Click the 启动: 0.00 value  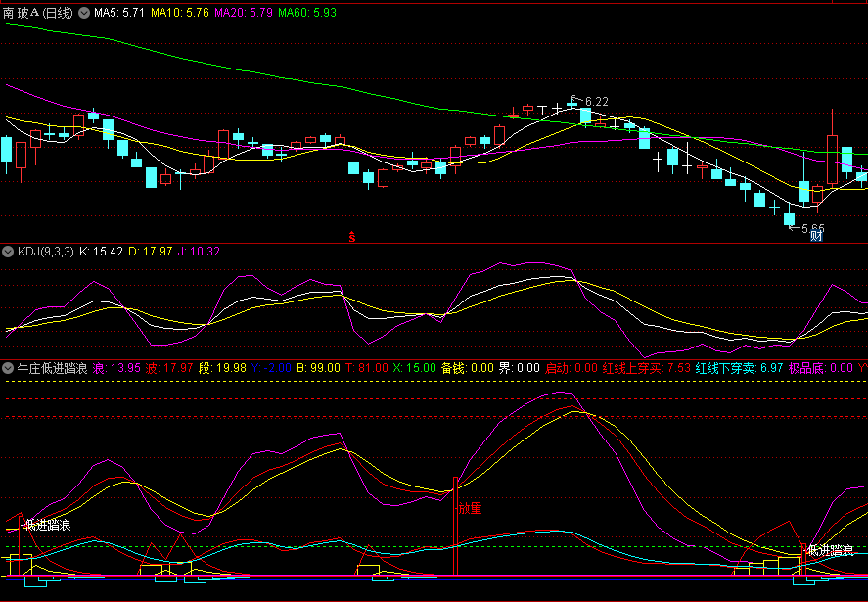coord(571,368)
